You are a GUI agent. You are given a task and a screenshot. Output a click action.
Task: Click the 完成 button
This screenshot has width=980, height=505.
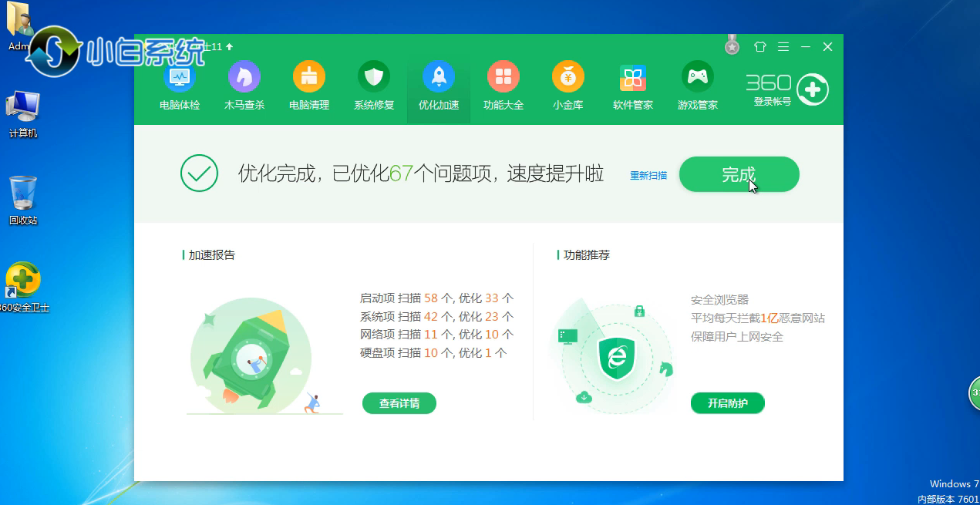click(739, 174)
